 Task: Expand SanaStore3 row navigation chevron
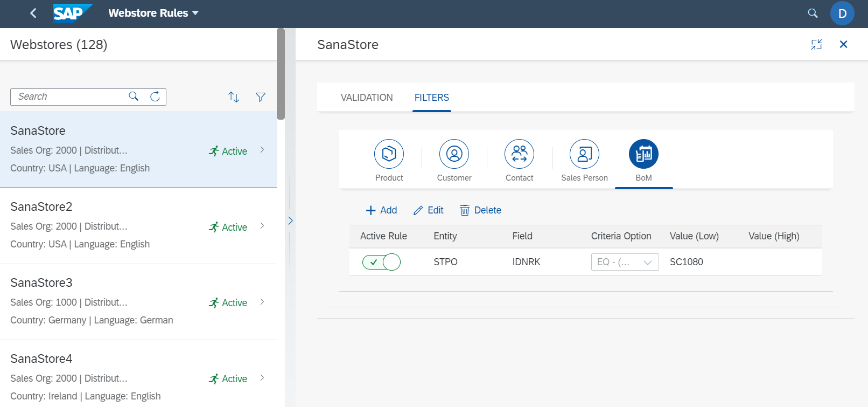262,302
